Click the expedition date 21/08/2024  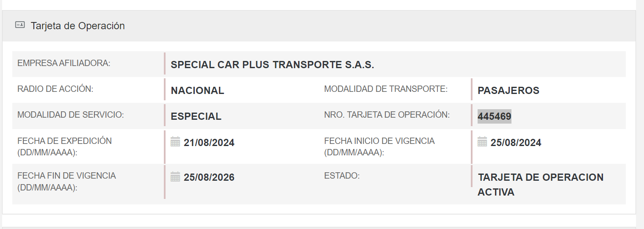[x=209, y=143]
